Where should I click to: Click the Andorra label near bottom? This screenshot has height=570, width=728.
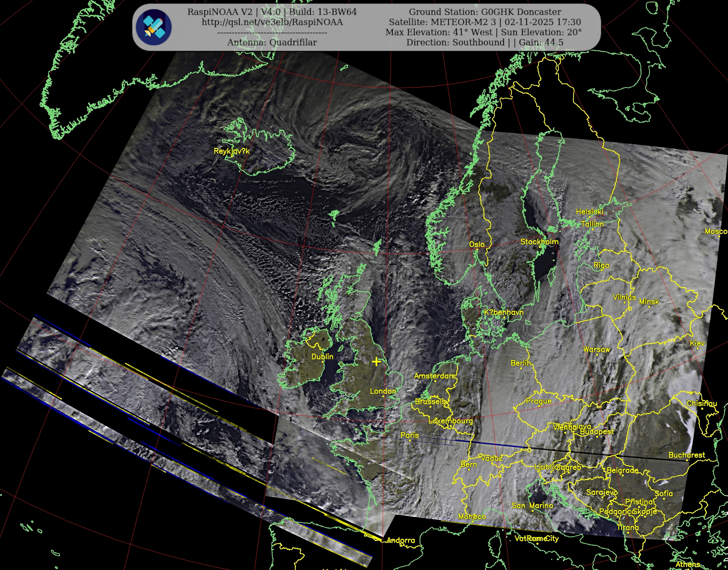[401, 540]
